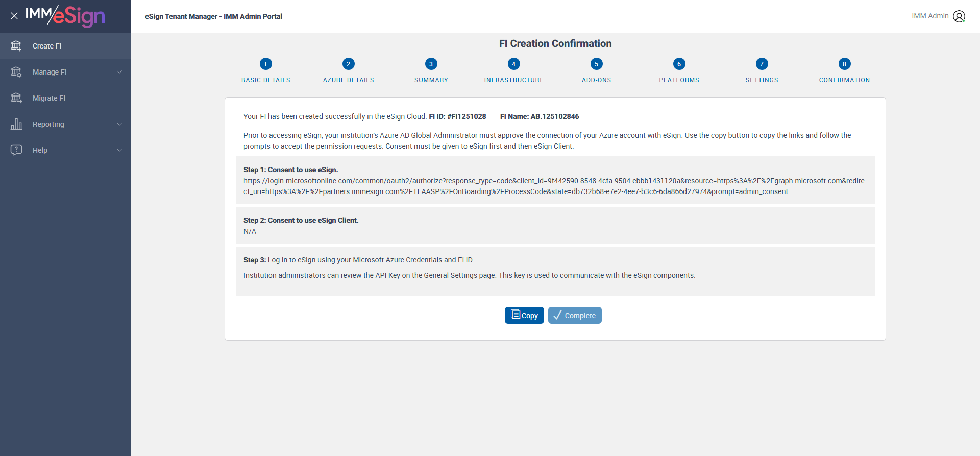The height and width of the screenshot is (456, 980).
Task: Click the Step 1 consent URL text
Action: coord(554,186)
